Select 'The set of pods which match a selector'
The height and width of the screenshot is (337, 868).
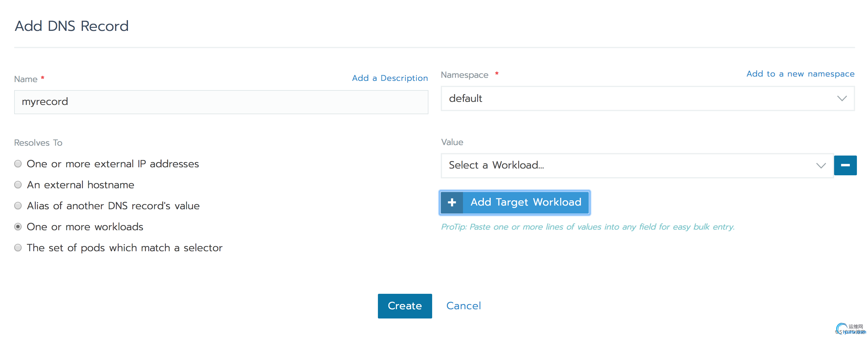[x=18, y=248]
